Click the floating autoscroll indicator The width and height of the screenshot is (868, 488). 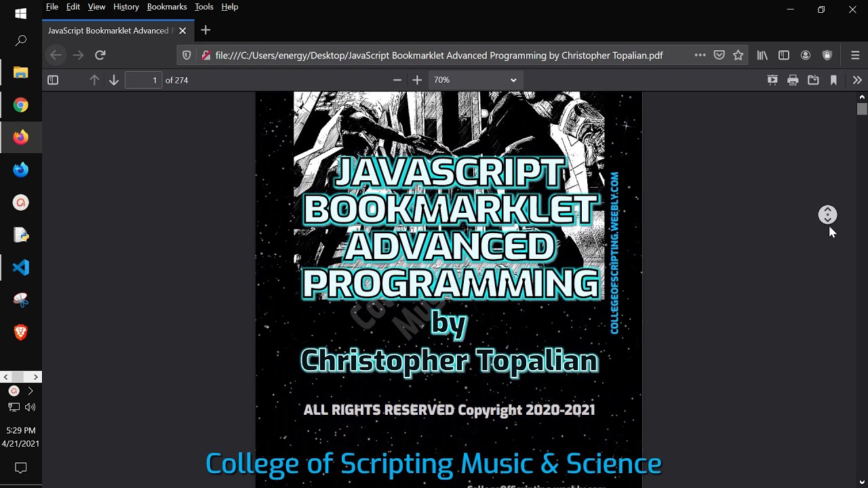pos(827,215)
